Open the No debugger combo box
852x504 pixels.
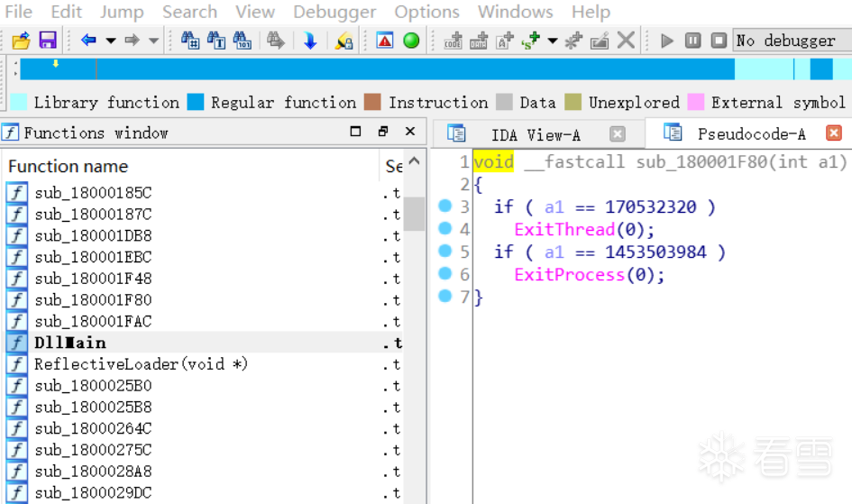coord(792,41)
